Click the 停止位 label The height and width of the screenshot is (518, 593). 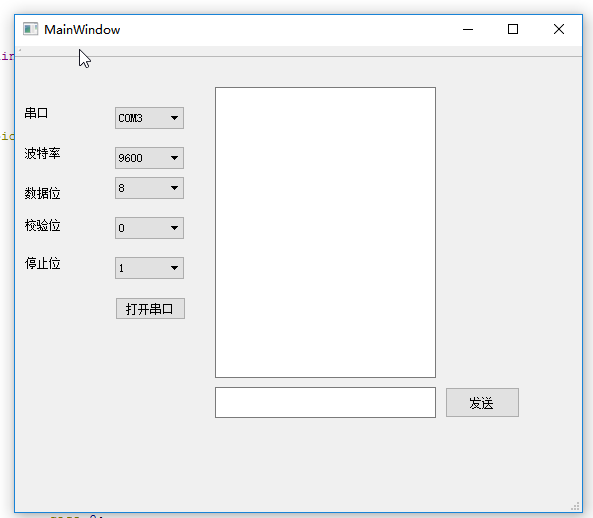42,263
